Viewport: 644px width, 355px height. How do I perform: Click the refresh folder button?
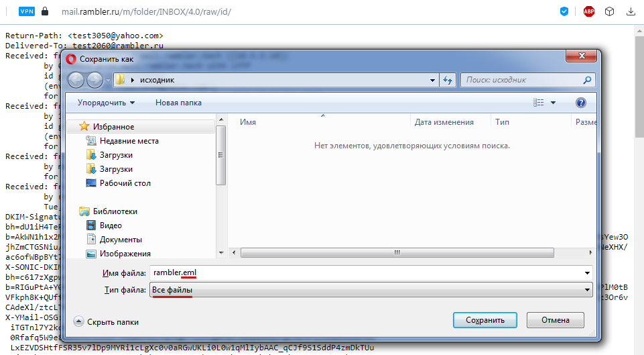coord(448,81)
